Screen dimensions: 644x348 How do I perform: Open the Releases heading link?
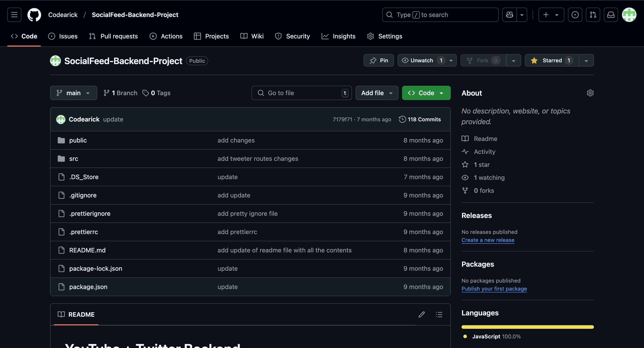click(x=477, y=216)
